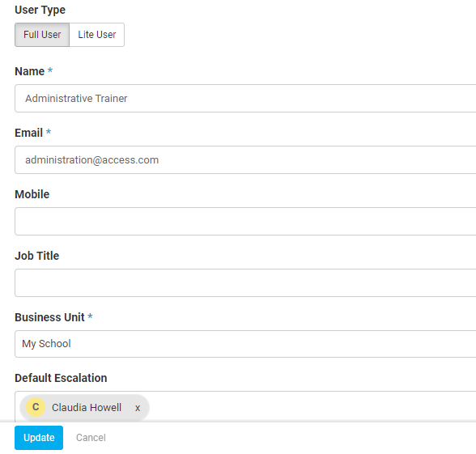Screen dimensions: 476x454
Task: Focus the empty Mobile field
Action: coord(245,221)
